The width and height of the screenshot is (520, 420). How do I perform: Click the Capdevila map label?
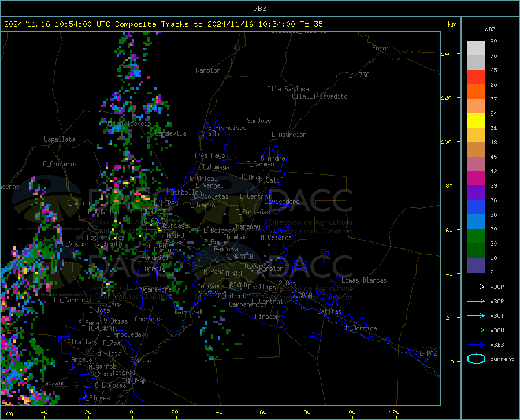170,133
